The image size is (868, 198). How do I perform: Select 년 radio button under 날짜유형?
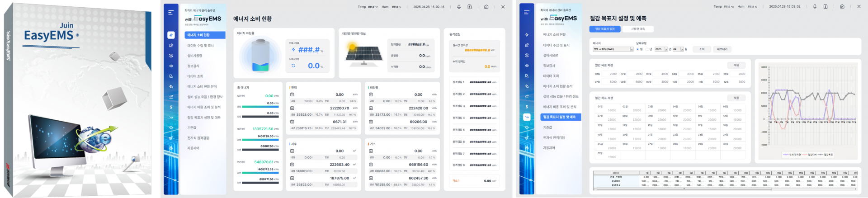tap(646, 49)
